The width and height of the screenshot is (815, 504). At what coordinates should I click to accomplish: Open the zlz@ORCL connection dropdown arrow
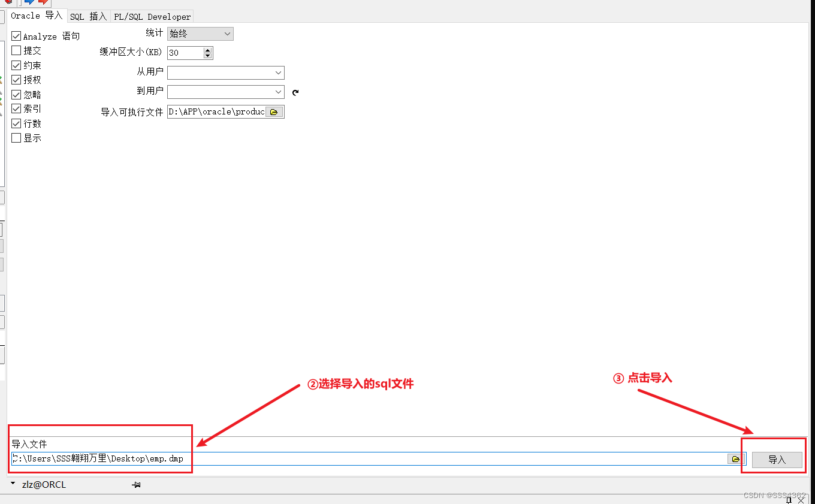click(13, 483)
